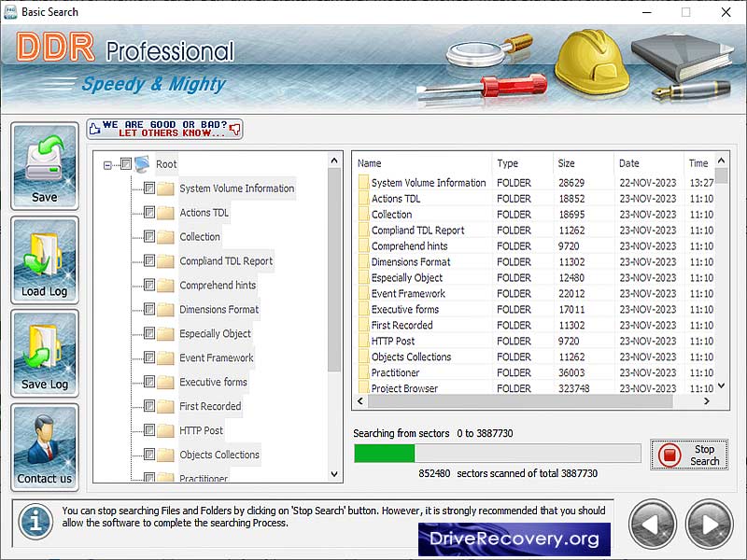Click the file list vertical scrollbar thumb
Viewport: 747px width, 560px height.
click(x=721, y=175)
